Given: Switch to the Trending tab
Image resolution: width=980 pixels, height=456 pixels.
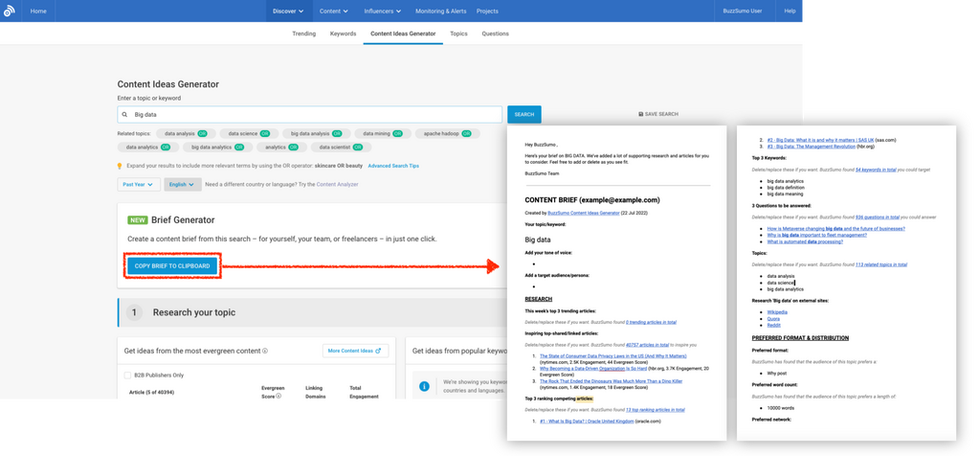Looking at the screenshot, I should pos(303,34).
